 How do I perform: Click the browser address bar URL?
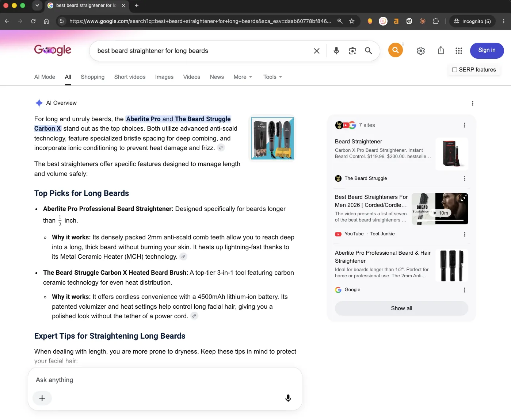click(x=200, y=21)
